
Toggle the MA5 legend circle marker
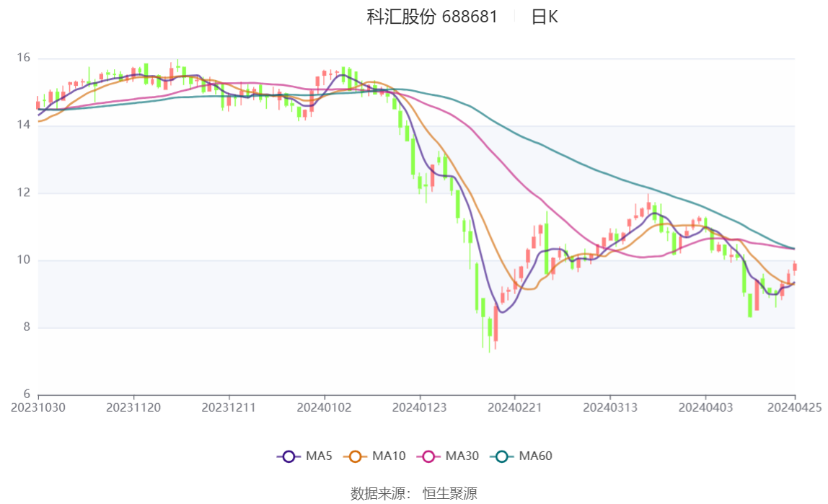(x=289, y=456)
